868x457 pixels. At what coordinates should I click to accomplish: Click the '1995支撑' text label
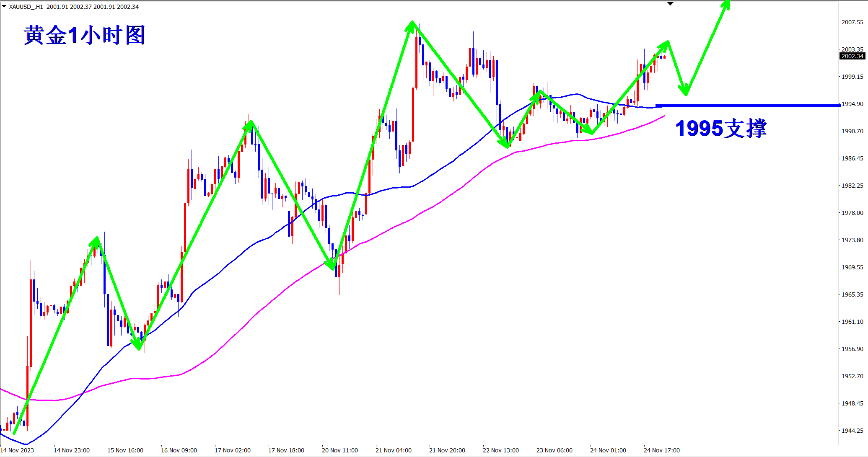(721, 128)
